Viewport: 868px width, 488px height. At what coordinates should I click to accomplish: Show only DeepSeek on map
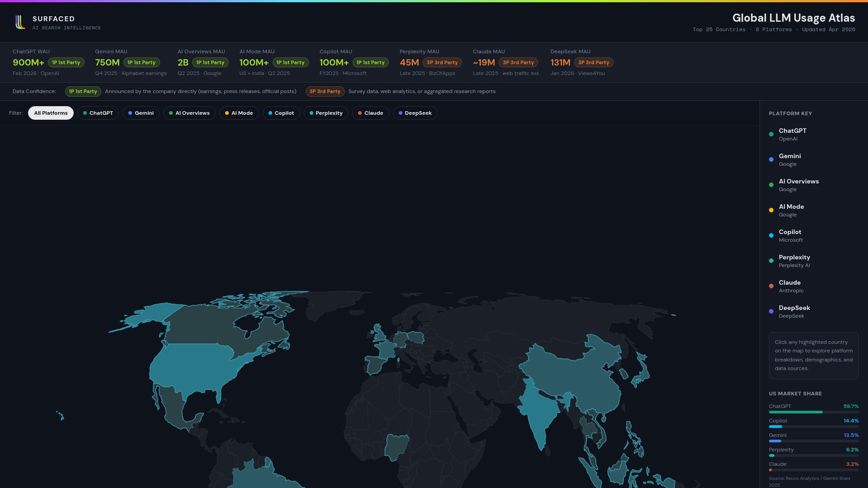[415, 113]
